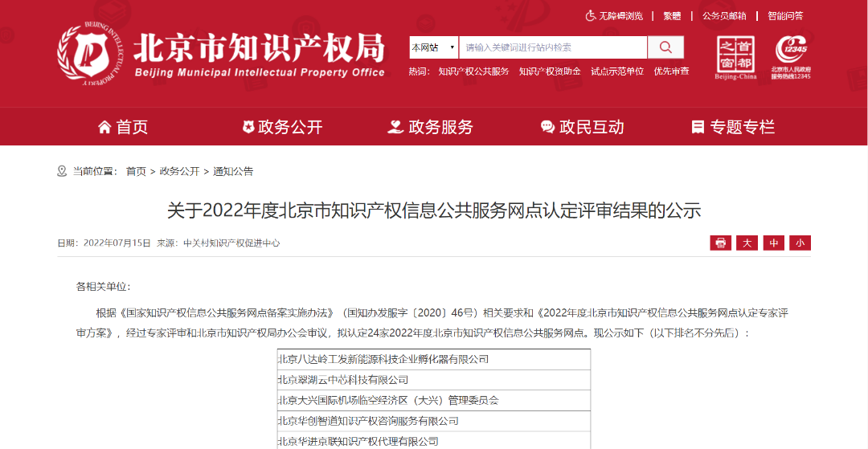Open 政务服务 navigation menu

431,127
